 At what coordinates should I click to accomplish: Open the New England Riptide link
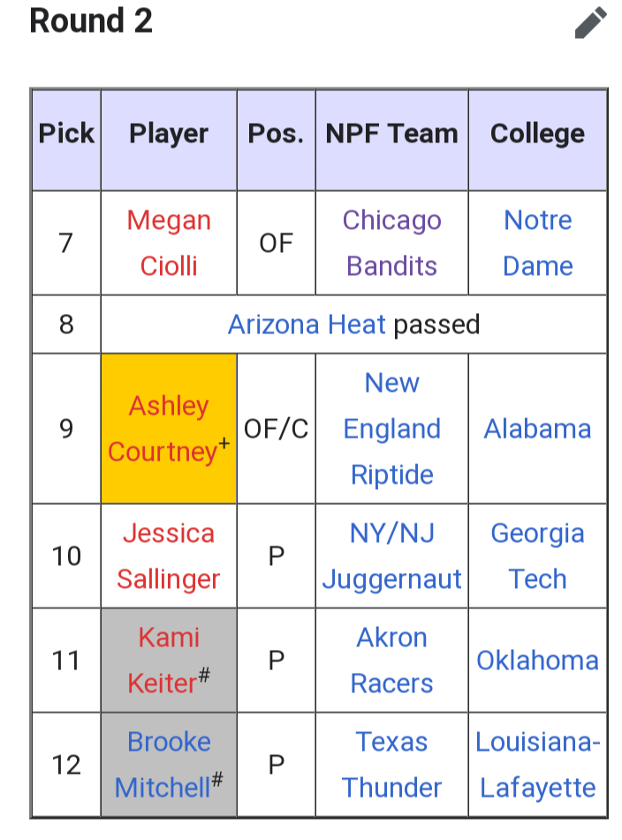(391, 429)
